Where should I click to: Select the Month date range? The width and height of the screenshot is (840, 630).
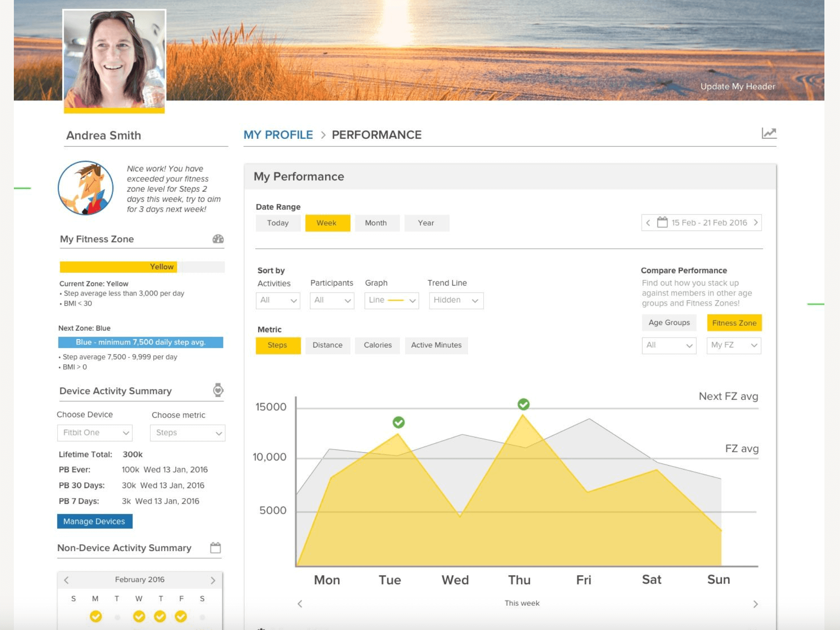[375, 223]
